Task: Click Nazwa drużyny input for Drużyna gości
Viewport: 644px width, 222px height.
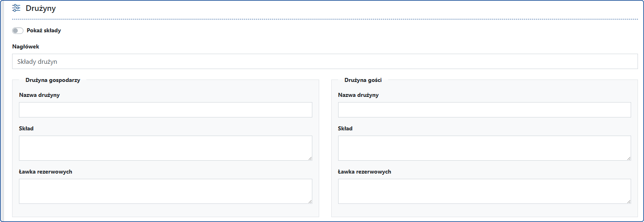Action: click(x=484, y=110)
